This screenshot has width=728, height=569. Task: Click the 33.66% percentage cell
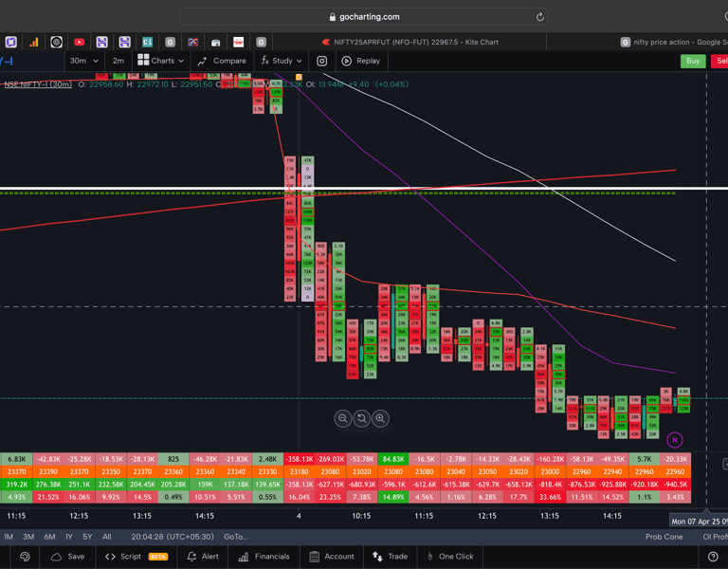point(550,497)
